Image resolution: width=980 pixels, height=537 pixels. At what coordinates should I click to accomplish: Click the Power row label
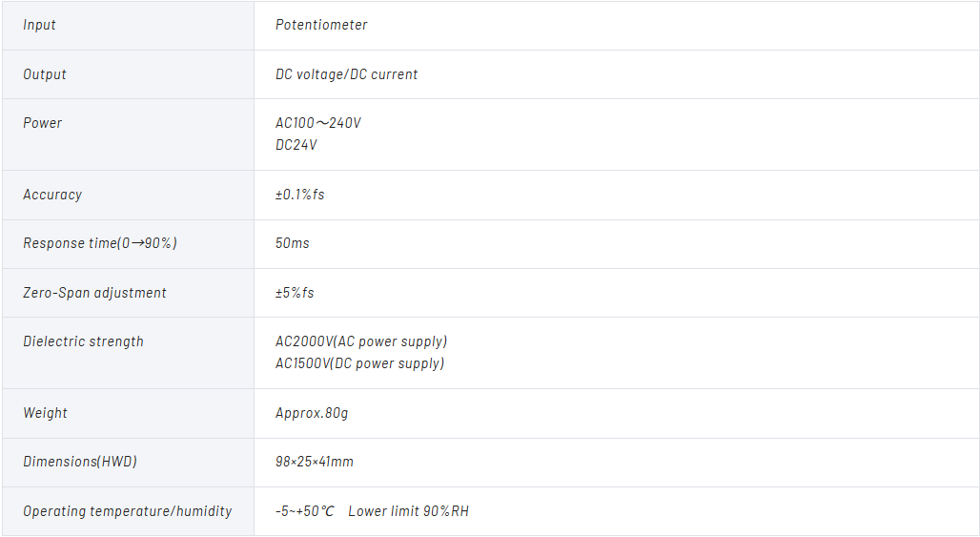(43, 123)
